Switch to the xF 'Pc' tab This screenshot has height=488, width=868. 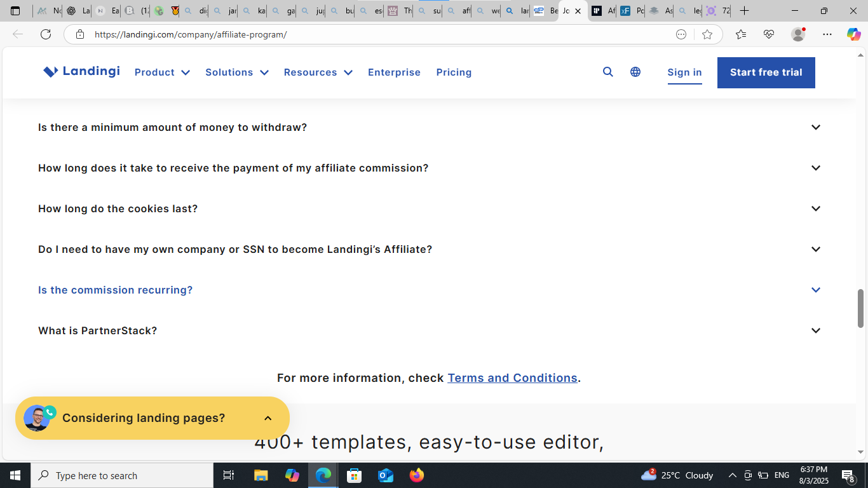tap(631, 11)
